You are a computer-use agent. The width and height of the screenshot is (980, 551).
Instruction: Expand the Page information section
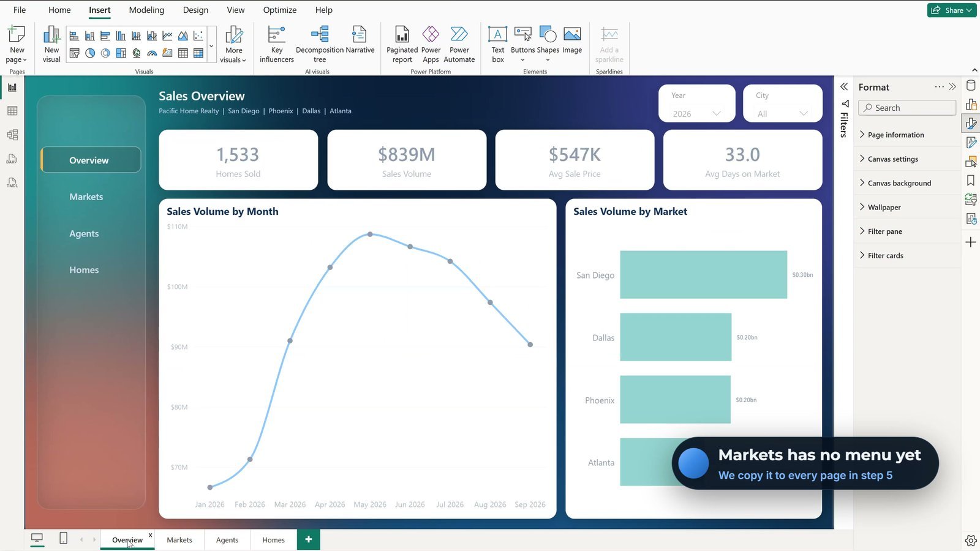907,135
